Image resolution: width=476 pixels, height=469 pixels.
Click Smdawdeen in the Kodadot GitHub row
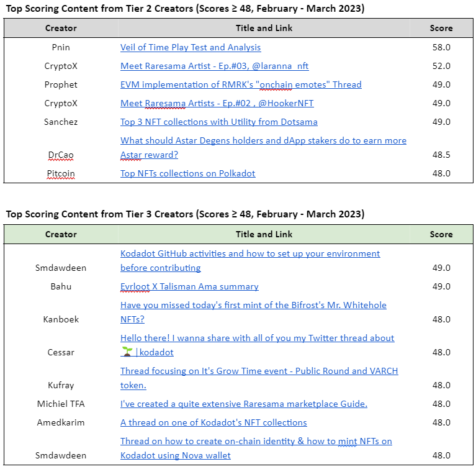[61, 268]
